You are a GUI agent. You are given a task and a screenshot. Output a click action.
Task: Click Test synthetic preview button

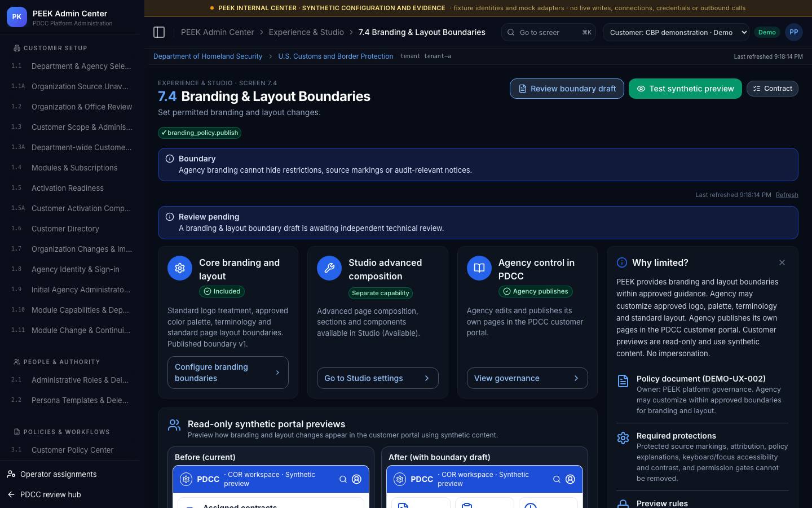pos(685,89)
